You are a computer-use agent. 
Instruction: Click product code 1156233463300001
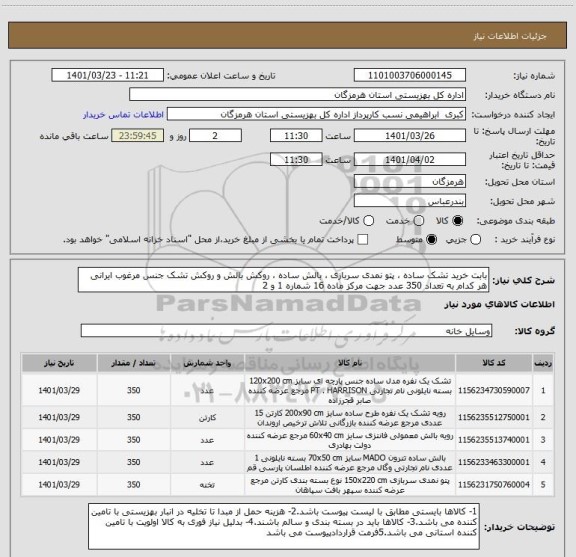pyautogui.click(x=494, y=462)
